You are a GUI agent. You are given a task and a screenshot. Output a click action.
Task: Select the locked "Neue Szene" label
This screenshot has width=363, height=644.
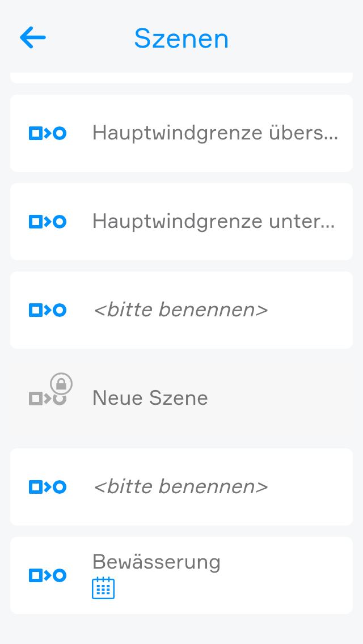[150, 398]
